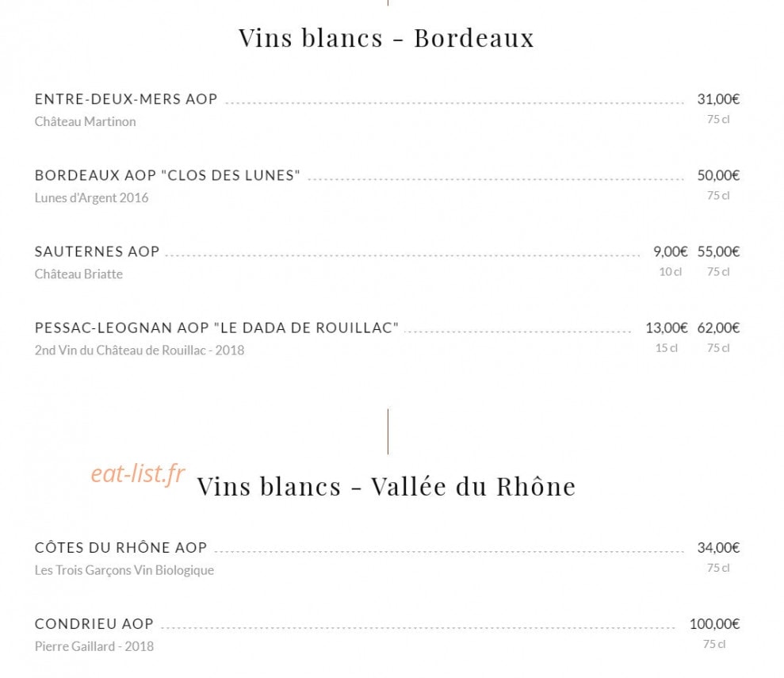784x678 pixels.
Task: Click the Lunes d'Argent 2016 subtitle
Action: [x=91, y=198]
